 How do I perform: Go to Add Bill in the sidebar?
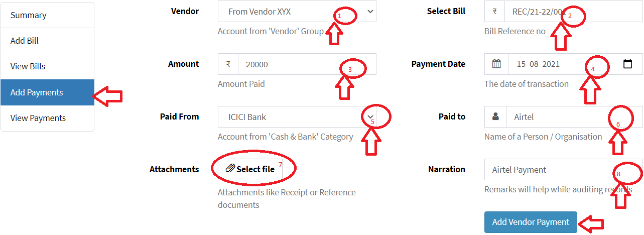pyautogui.click(x=47, y=41)
